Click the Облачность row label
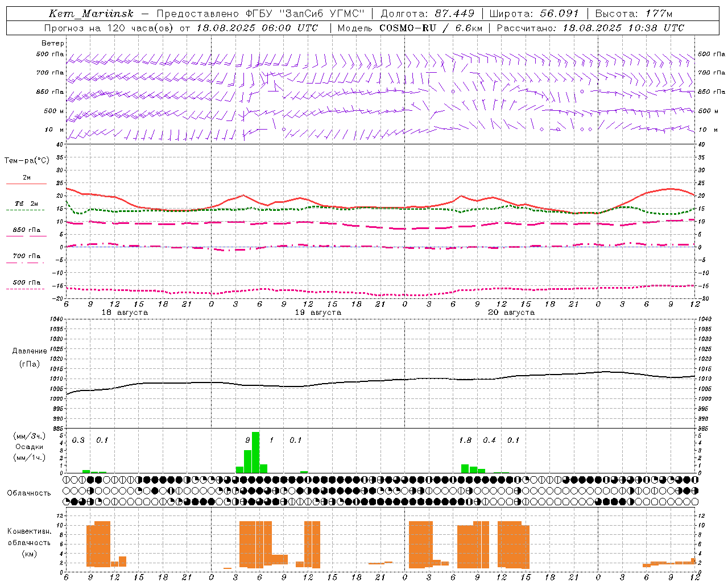 coord(29,493)
